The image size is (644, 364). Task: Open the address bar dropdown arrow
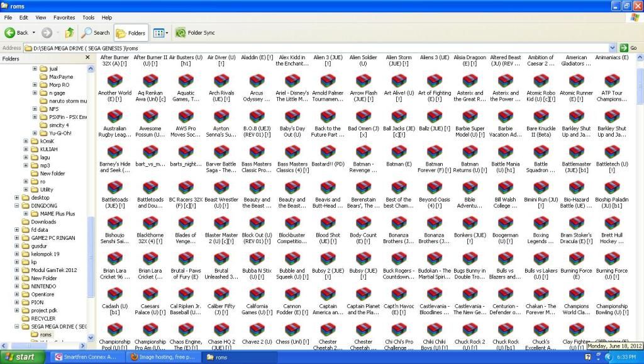pos(613,48)
